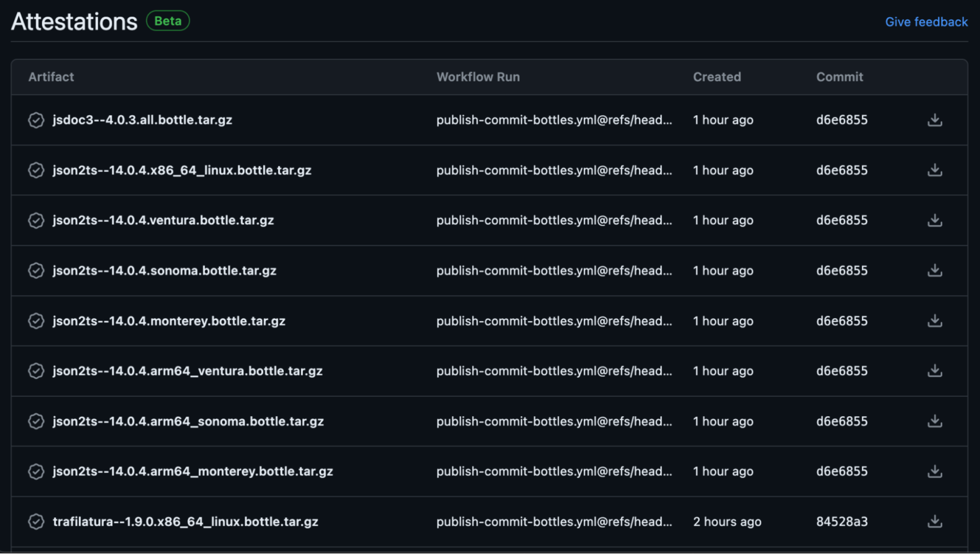Image resolution: width=980 pixels, height=554 pixels.
Task: Click the Give feedback link
Action: (x=926, y=22)
